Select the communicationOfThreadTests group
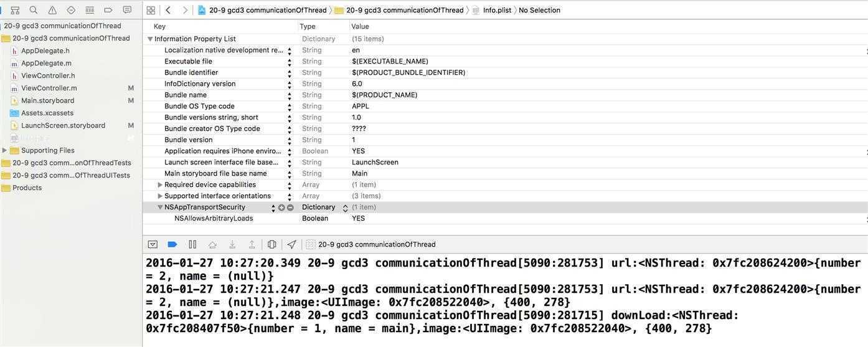The image size is (868, 347). click(72, 163)
